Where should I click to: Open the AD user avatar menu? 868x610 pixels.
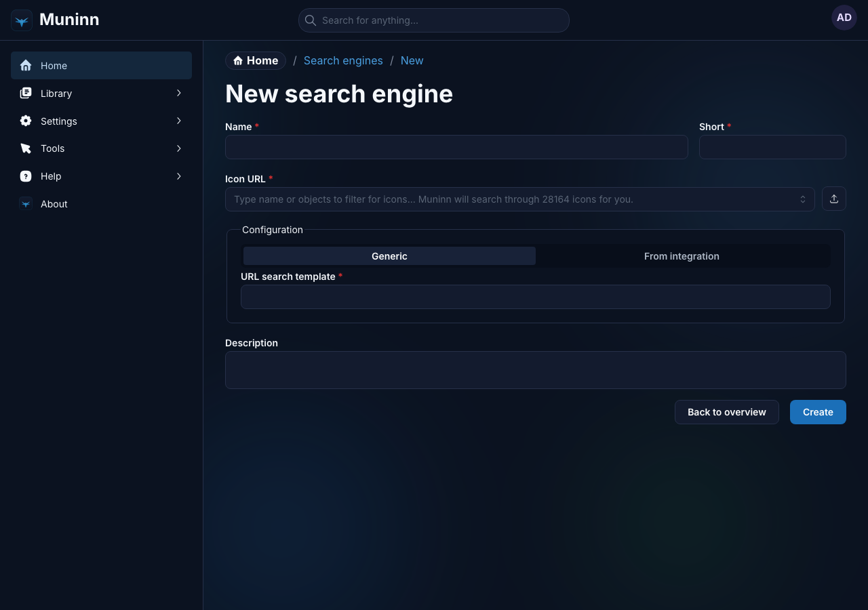pyautogui.click(x=844, y=18)
